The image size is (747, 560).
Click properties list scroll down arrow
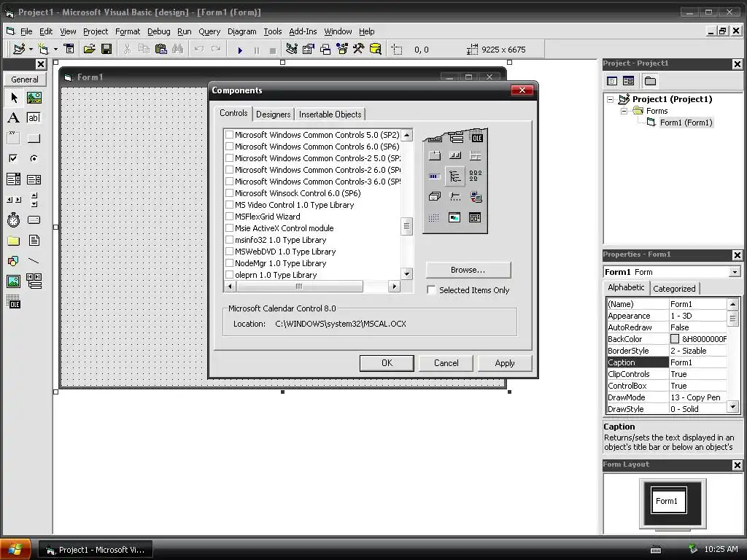click(x=732, y=407)
